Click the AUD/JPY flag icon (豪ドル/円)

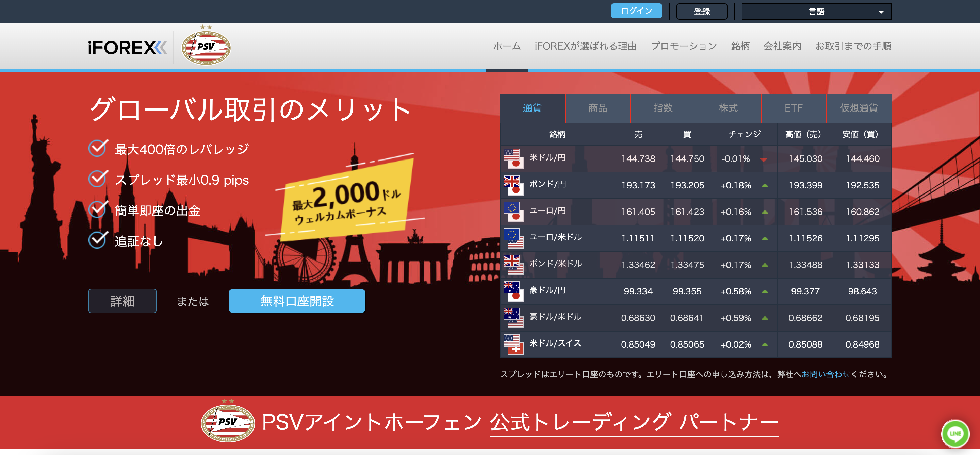pos(513,291)
